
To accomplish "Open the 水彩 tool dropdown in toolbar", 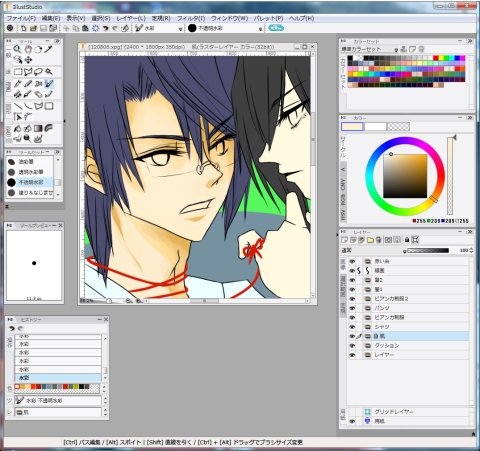I will 180,29.
